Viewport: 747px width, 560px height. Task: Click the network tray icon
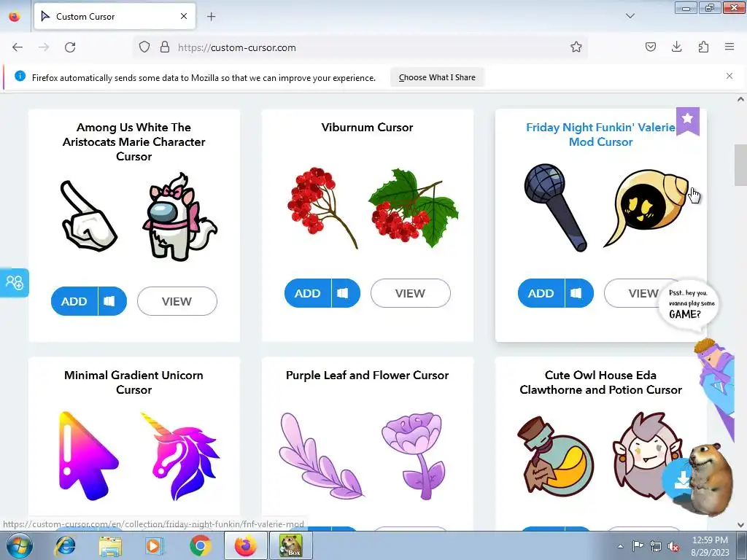tap(656, 546)
